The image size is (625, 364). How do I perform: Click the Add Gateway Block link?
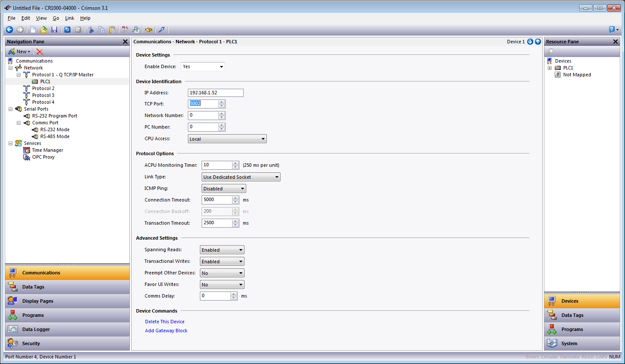166,331
